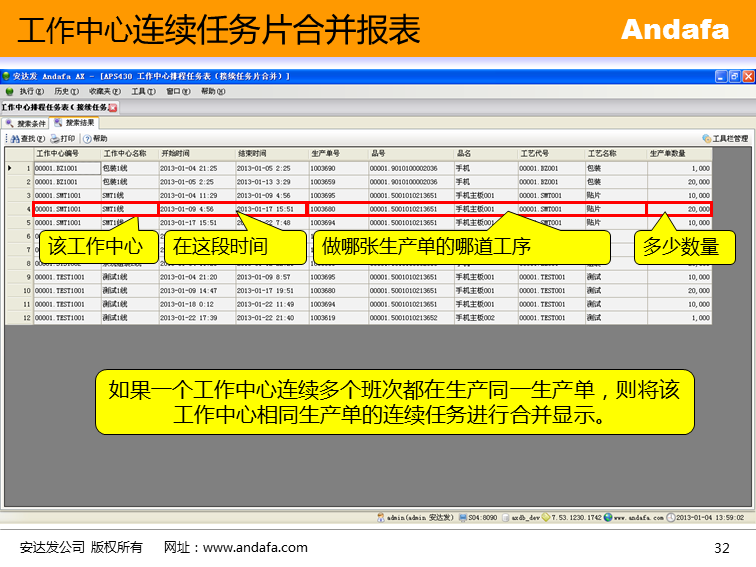Expand the 工具 (Tools) menu
Image resolution: width=756 pixels, height=567 pixels.
coord(143,91)
